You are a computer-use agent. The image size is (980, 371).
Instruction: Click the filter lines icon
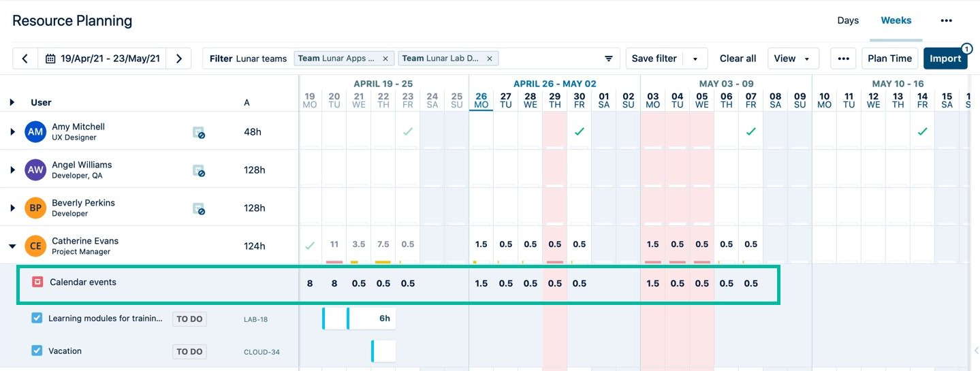pyautogui.click(x=609, y=59)
